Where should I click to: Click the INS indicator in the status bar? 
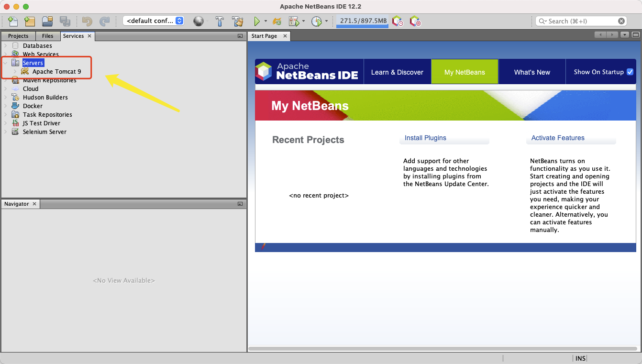tap(580, 358)
